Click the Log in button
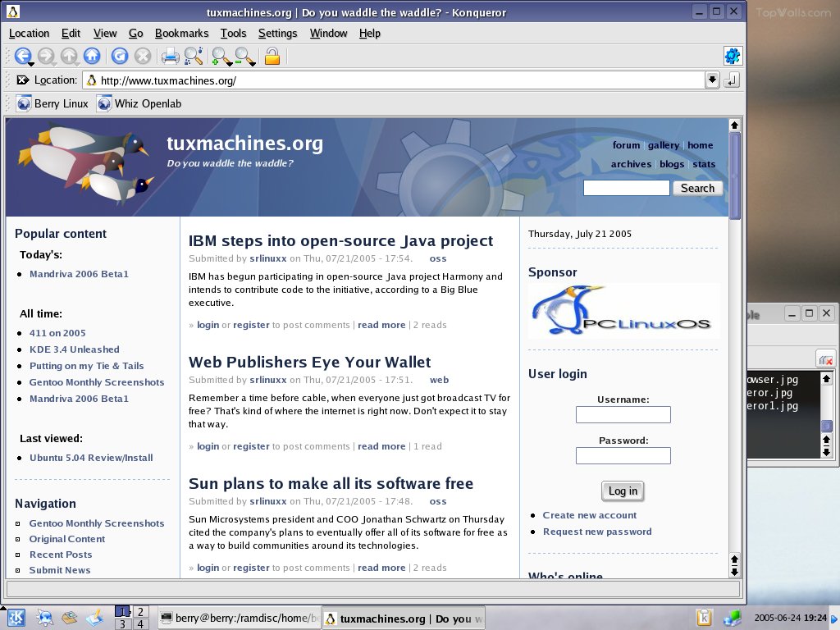 [x=623, y=491]
